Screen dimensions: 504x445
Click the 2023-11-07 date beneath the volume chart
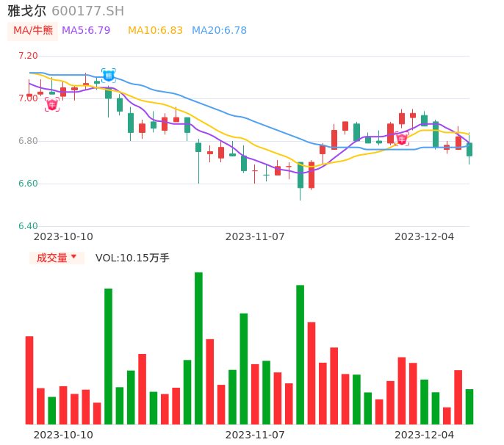(255, 435)
